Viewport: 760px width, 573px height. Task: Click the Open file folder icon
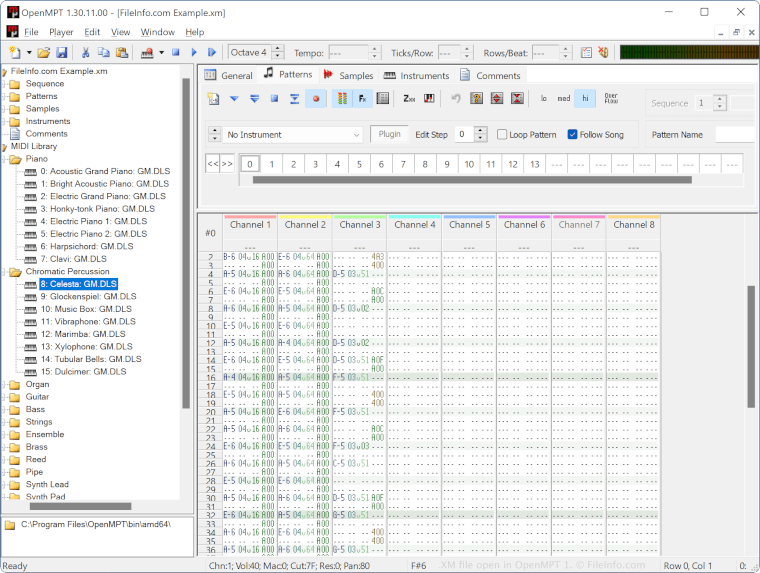pos(44,52)
